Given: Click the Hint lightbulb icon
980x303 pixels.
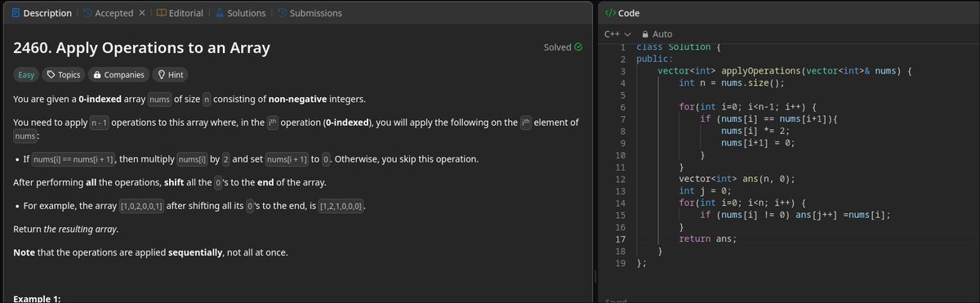Looking at the screenshot, I should (x=162, y=74).
